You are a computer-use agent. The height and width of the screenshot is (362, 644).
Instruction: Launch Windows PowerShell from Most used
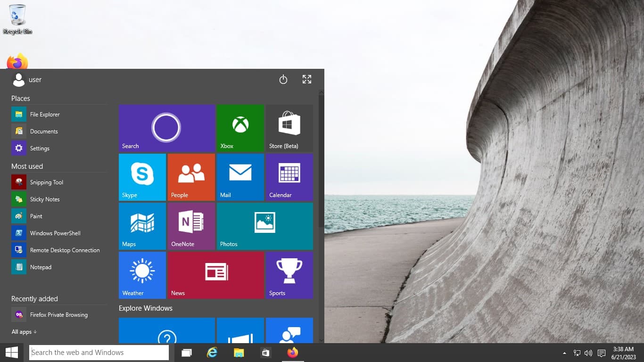click(x=59, y=233)
